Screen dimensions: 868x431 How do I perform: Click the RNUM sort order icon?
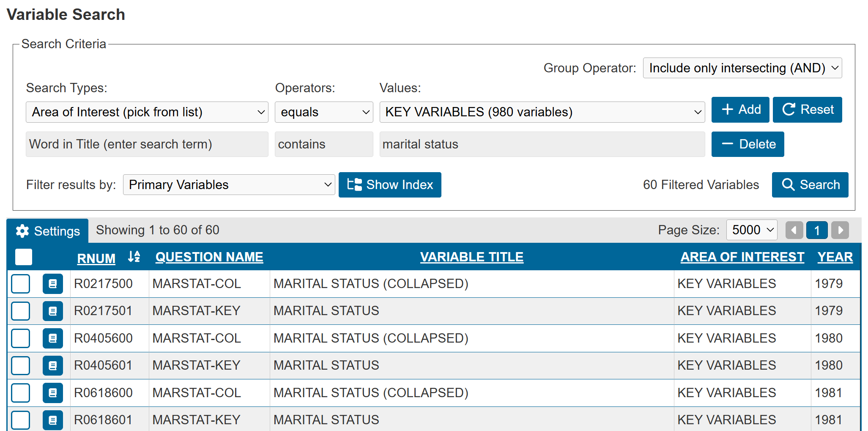134,256
